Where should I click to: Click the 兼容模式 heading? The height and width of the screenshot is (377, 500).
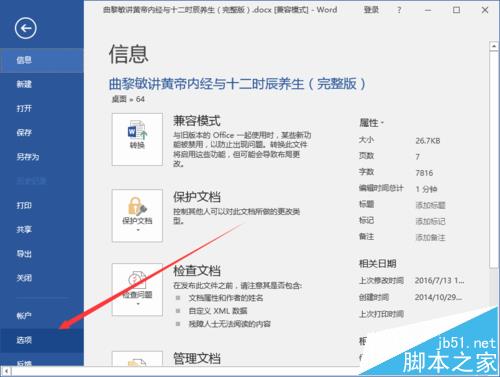pos(197,121)
